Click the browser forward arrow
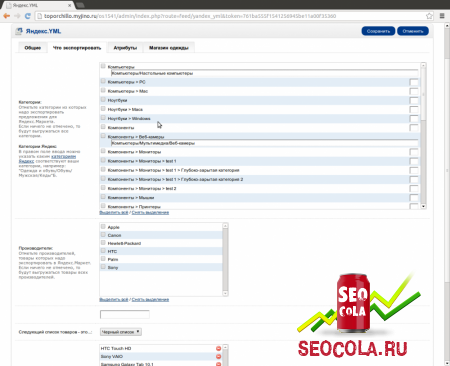450x366 pixels. (x=17, y=16)
